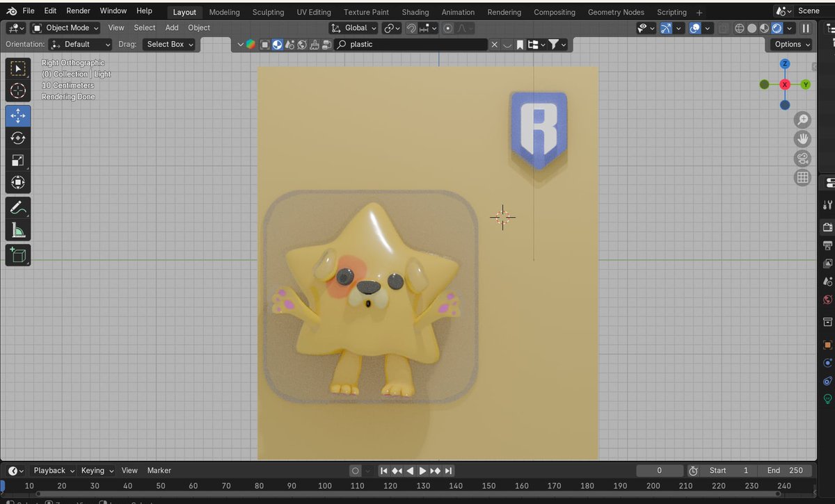Open the Render menu
Screen dimensions: 835x504
click(x=78, y=10)
